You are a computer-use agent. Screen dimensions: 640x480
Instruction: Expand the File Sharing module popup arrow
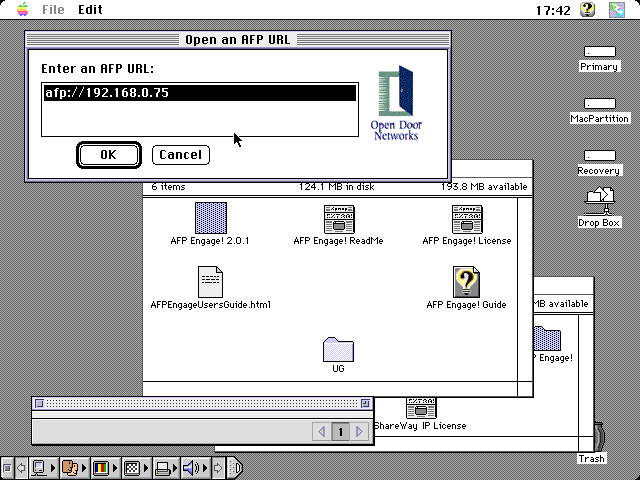click(x=84, y=468)
